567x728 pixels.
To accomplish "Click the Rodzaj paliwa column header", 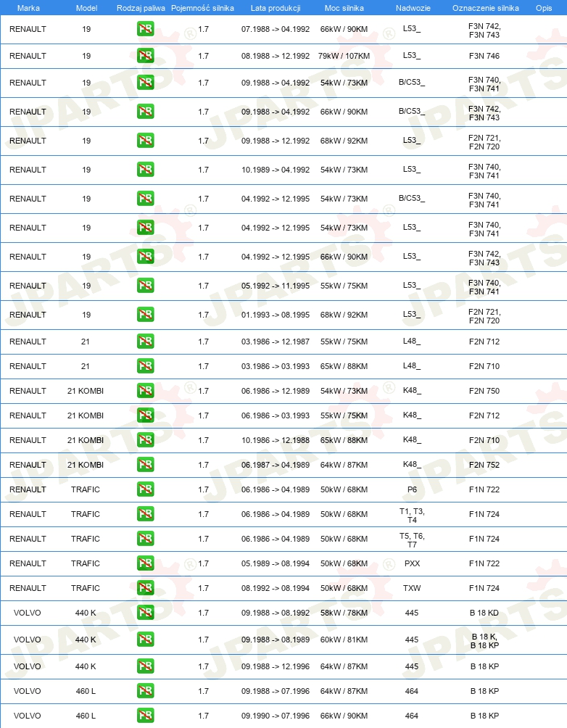I will pos(141,8).
